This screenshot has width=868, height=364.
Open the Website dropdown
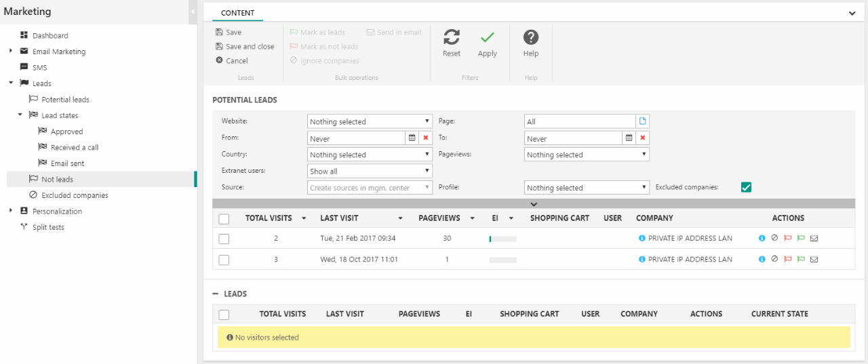tap(370, 121)
